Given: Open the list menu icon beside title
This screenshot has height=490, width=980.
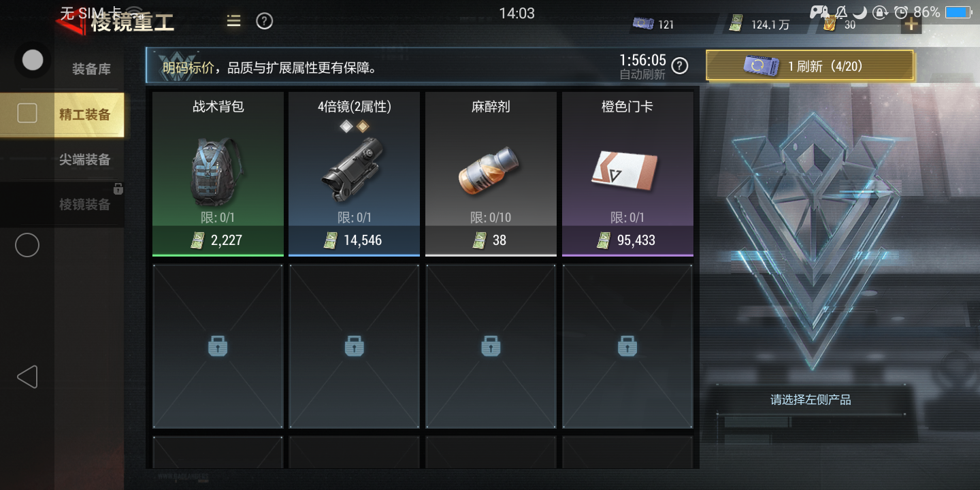Looking at the screenshot, I should [233, 21].
